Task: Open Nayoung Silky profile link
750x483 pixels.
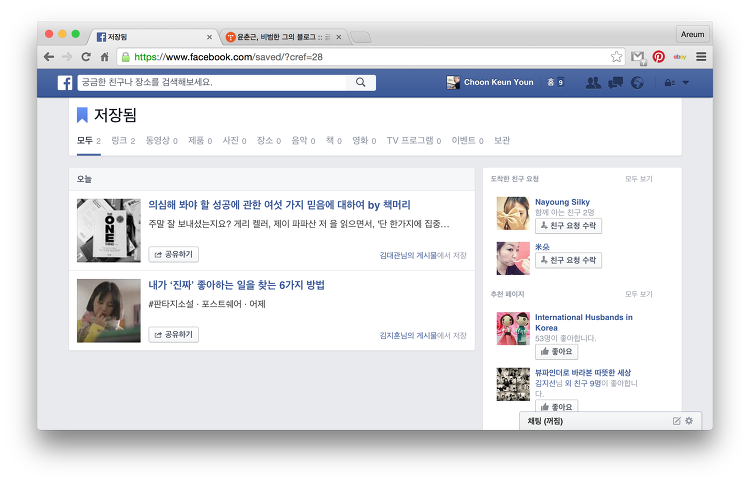Action: coord(562,202)
